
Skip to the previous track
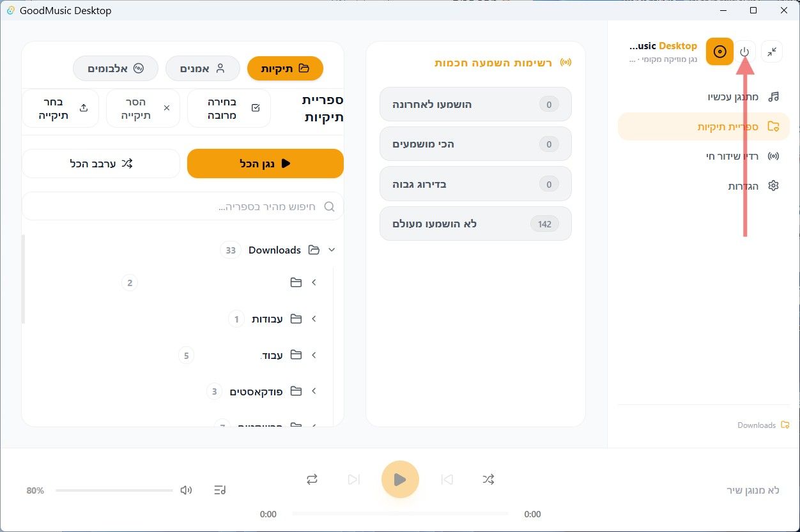pos(447,479)
